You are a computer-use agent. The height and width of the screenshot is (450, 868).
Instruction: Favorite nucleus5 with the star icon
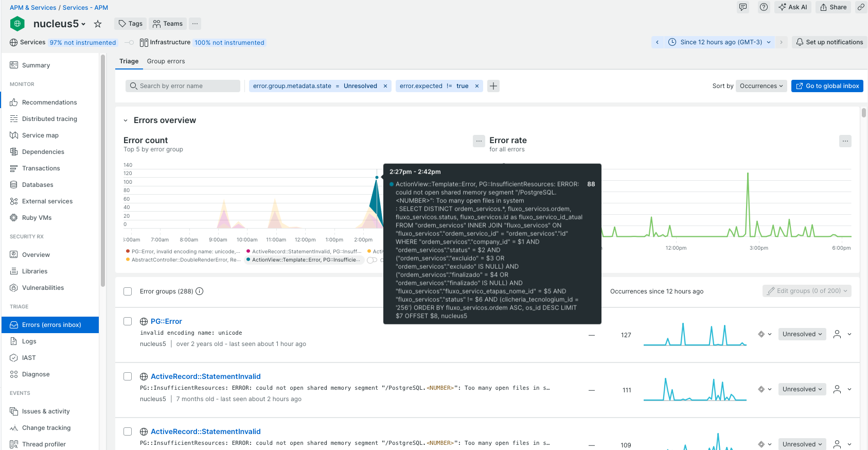click(98, 24)
